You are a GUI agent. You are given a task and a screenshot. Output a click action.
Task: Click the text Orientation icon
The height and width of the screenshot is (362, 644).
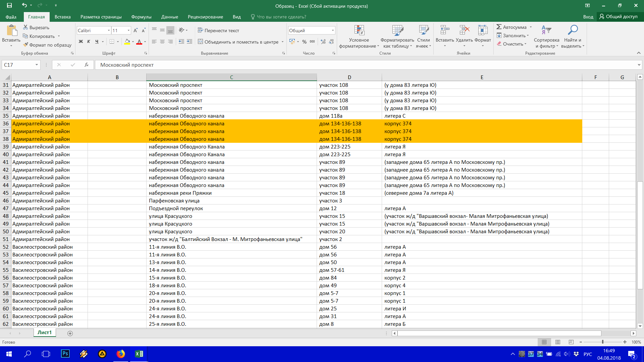tap(181, 30)
